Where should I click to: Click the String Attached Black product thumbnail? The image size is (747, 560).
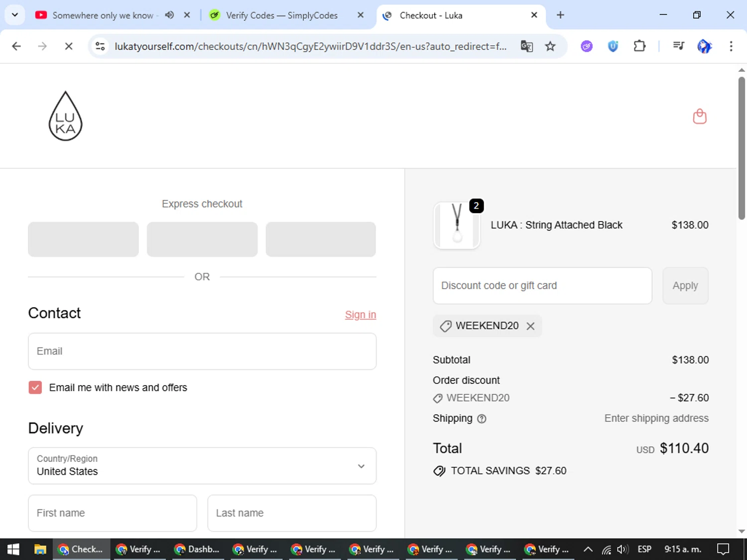coord(457,225)
